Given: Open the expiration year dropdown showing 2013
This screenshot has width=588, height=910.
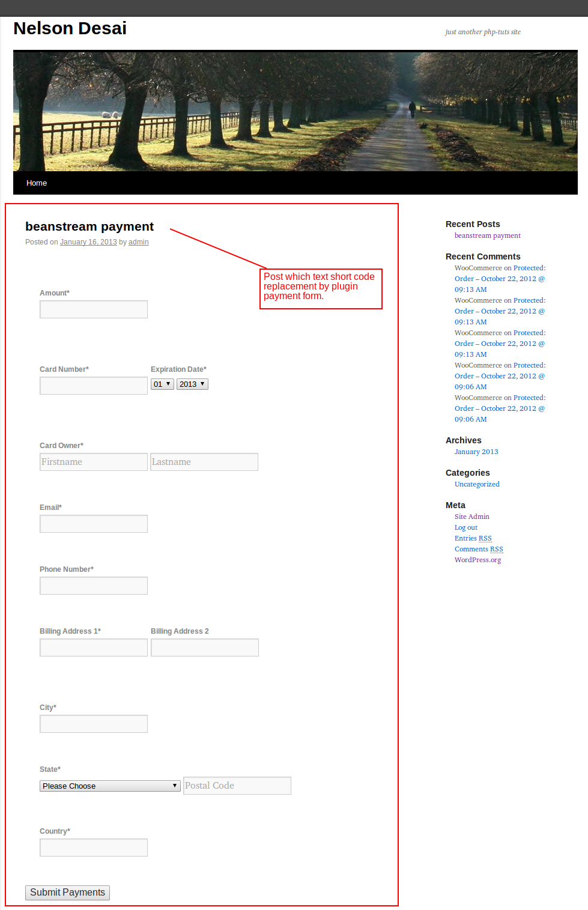Looking at the screenshot, I should (x=192, y=384).
